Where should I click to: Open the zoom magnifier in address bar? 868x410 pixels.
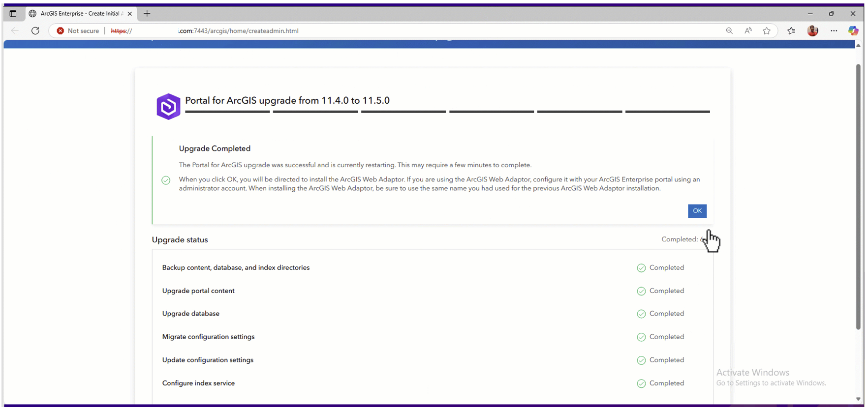[x=729, y=30]
